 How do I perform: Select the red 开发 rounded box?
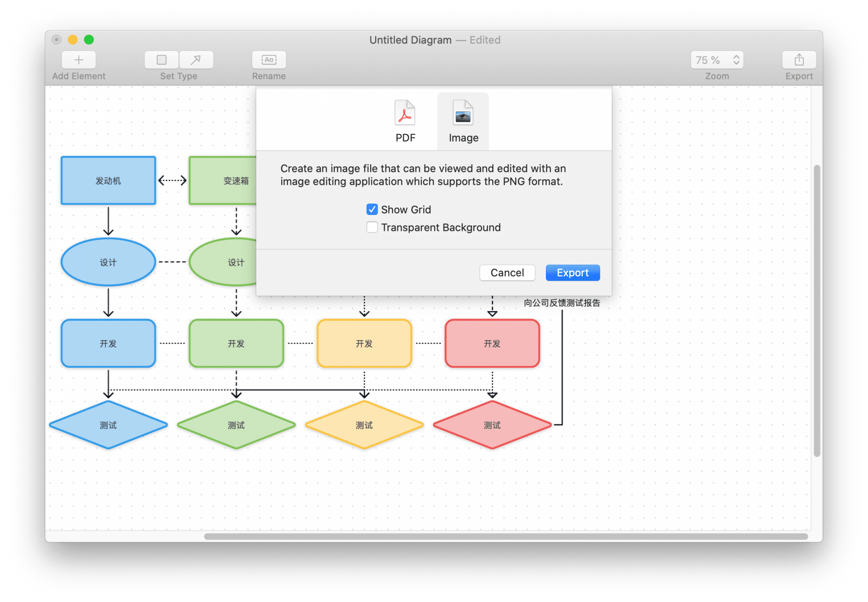point(492,343)
